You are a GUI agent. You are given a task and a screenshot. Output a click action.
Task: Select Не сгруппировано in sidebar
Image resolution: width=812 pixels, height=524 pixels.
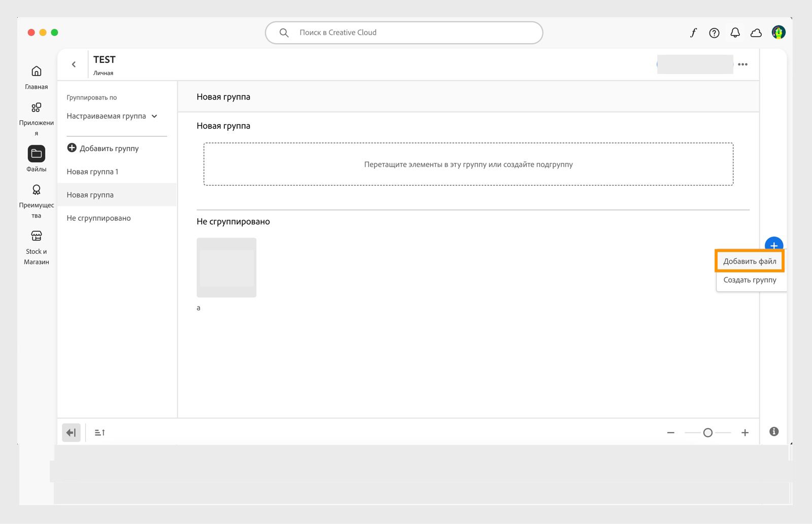(117, 218)
